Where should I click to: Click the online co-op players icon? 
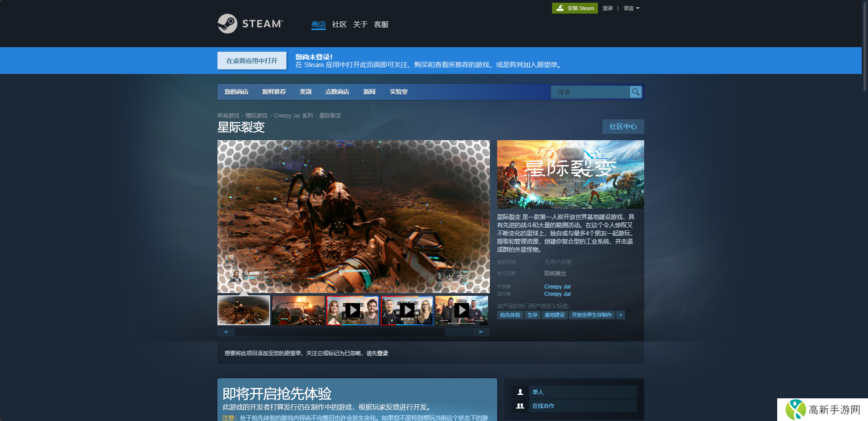520,406
